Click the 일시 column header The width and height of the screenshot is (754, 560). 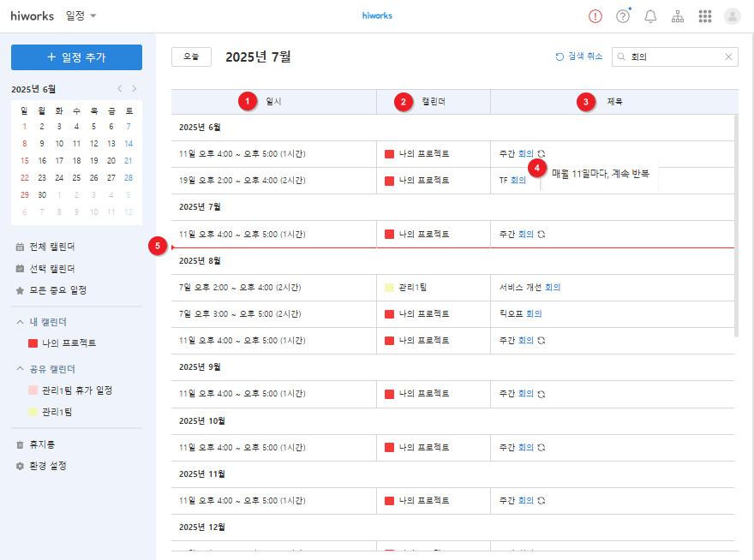[273, 102]
